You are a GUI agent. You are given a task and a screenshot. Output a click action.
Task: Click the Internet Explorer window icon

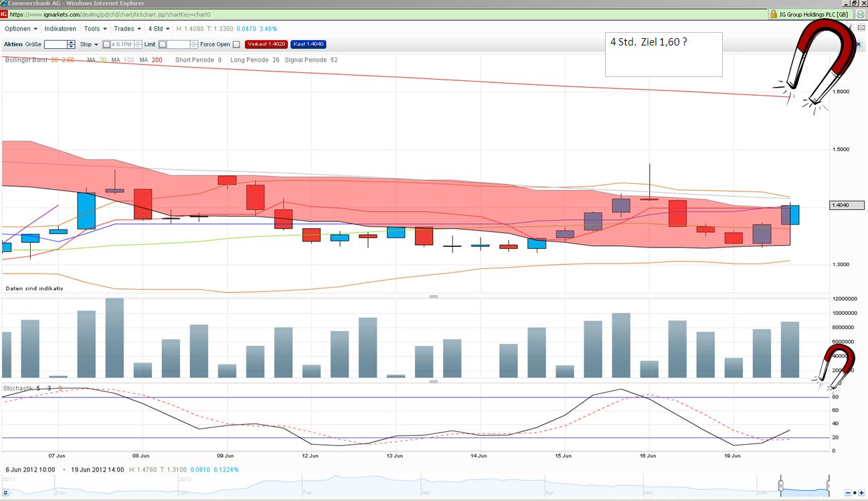coord(4,3)
